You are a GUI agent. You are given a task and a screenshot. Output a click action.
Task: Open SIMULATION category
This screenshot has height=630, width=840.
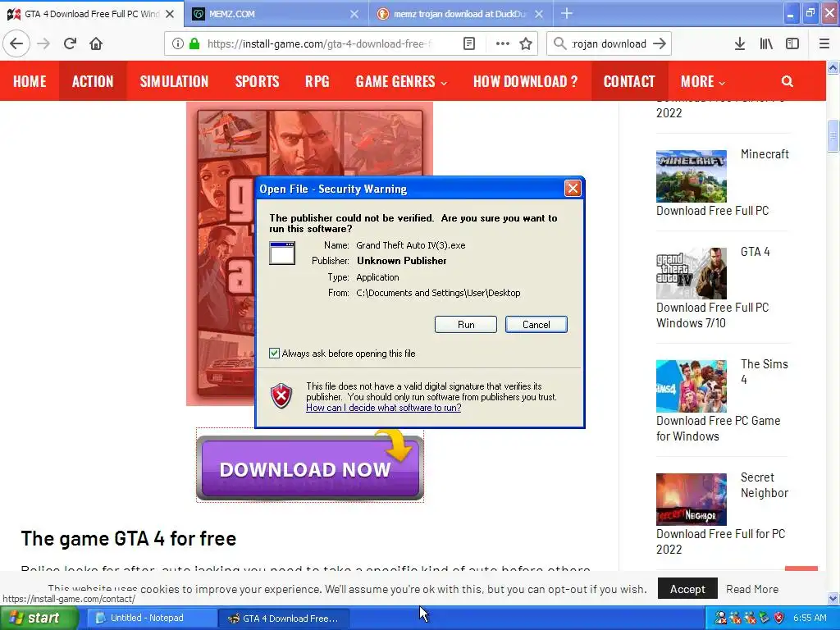(x=174, y=81)
